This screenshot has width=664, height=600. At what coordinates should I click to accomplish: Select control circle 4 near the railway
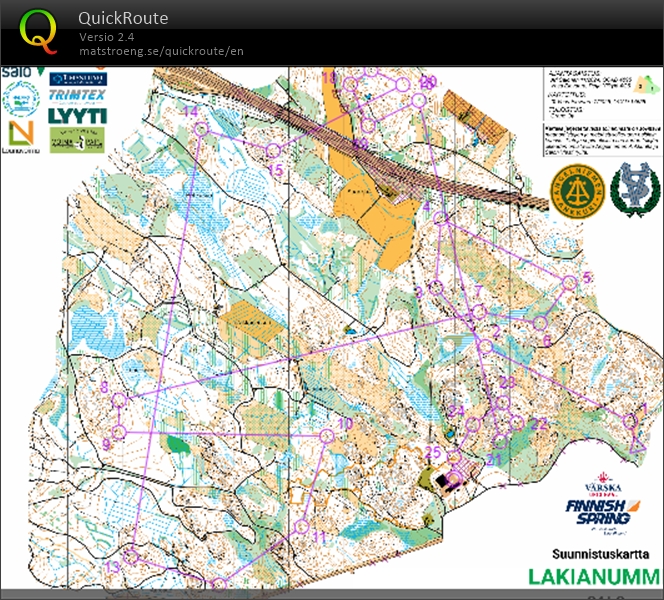(x=439, y=217)
